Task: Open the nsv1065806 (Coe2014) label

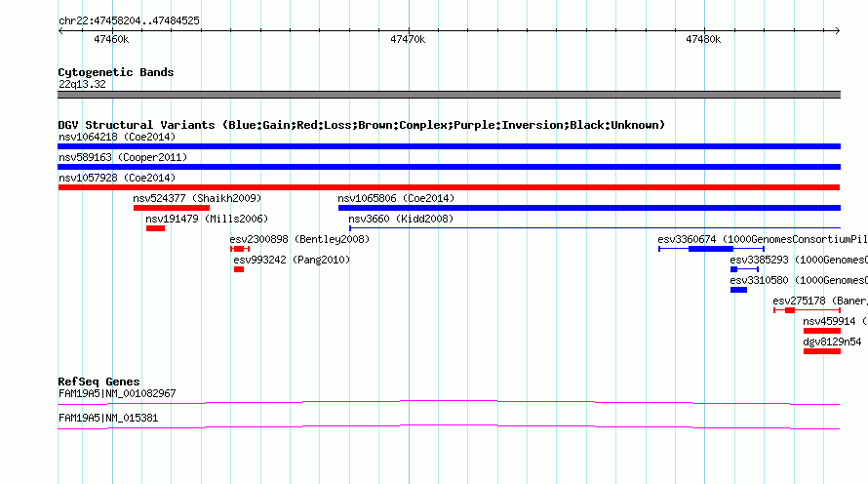Action: pos(396,198)
